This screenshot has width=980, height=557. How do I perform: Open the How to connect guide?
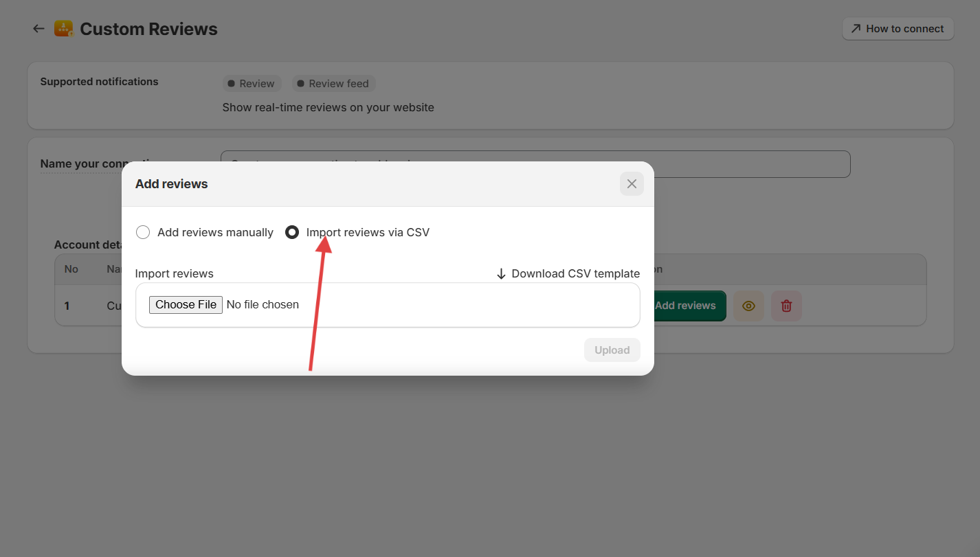[x=898, y=29]
